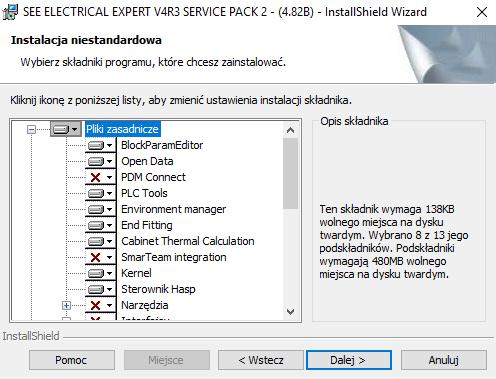Screen dimensions: 496x379
Task: Select the Pliki zasadnicze tree item
Action: (x=122, y=129)
